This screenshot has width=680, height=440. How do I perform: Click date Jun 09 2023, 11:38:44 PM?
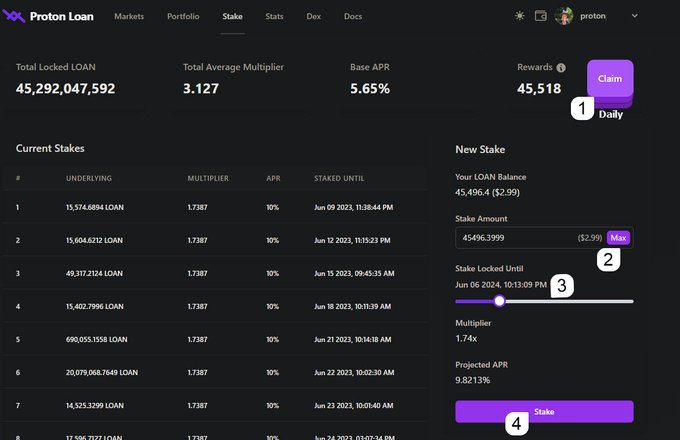click(353, 207)
